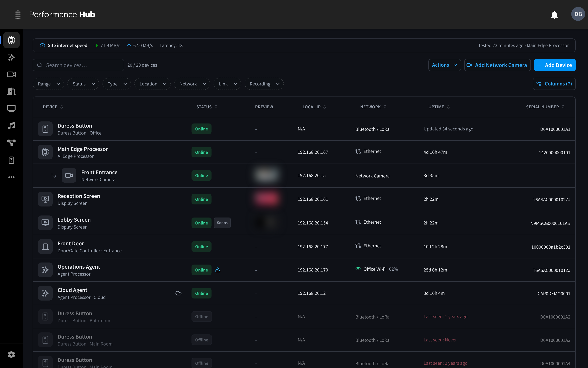The width and height of the screenshot is (588, 368).
Task: Open the Actions dropdown menu
Action: [444, 65]
